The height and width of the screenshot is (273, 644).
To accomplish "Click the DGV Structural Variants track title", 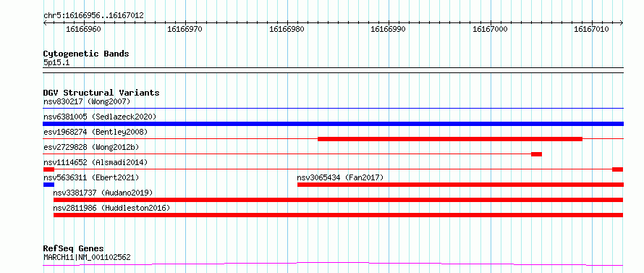I will coord(101,93).
